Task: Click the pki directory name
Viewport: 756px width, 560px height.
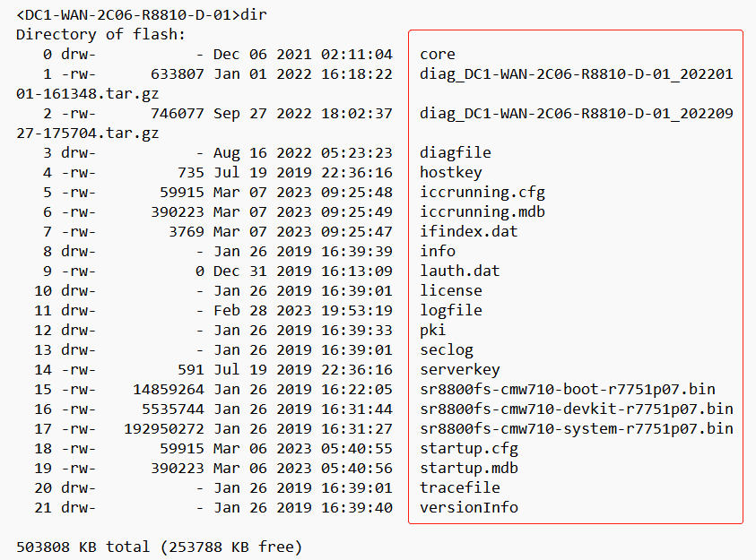Action: coord(432,330)
